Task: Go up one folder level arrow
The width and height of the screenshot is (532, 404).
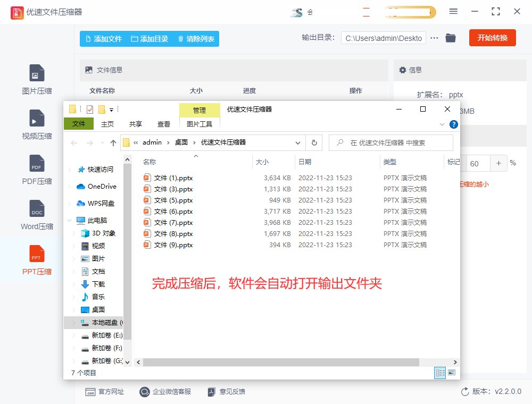Action: coord(113,143)
